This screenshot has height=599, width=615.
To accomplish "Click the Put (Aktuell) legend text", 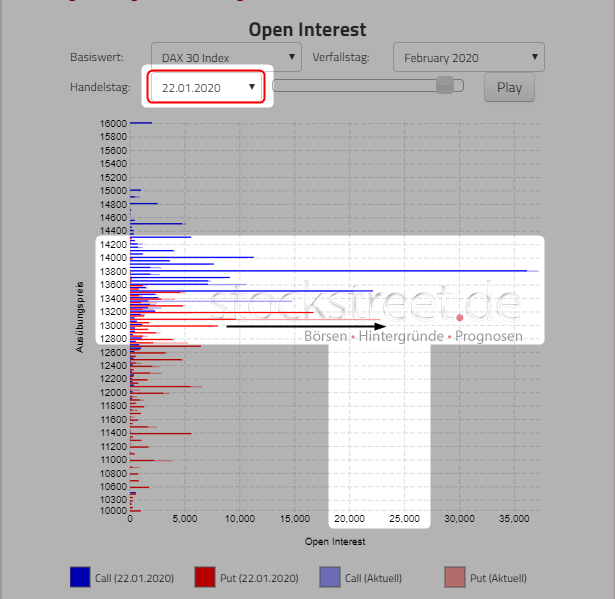I will pos(498,578).
